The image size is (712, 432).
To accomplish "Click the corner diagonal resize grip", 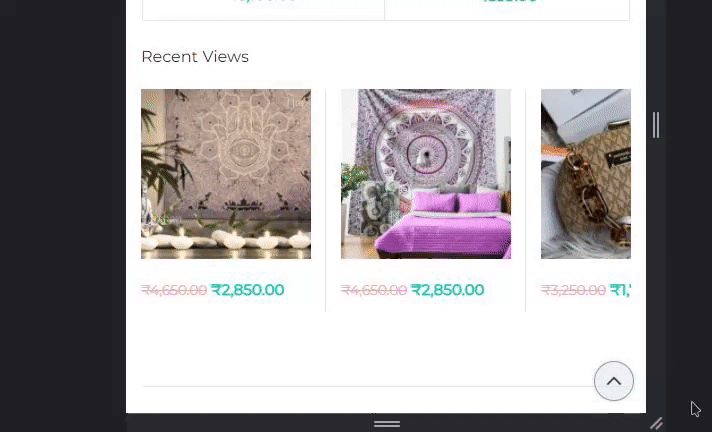I will (657, 423).
